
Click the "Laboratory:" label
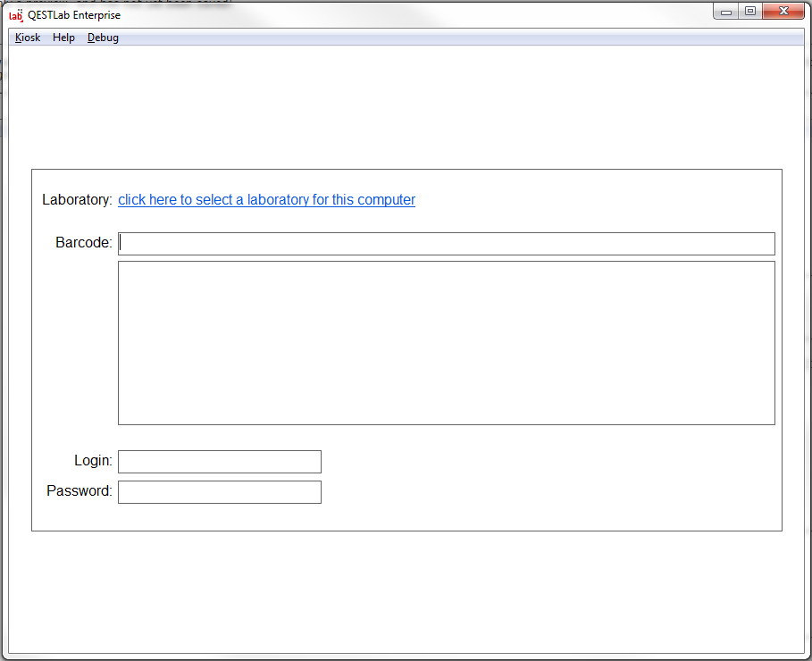tap(77, 200)
